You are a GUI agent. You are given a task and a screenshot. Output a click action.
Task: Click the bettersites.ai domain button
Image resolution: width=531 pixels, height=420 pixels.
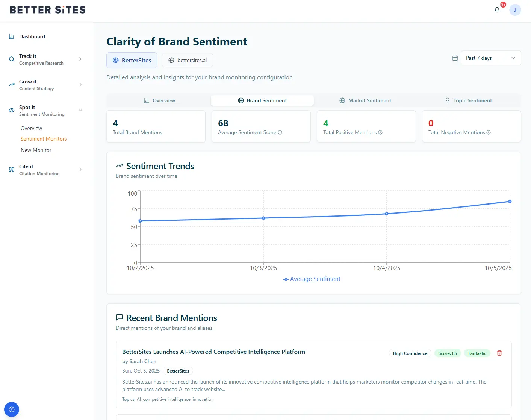coord(188,60)
